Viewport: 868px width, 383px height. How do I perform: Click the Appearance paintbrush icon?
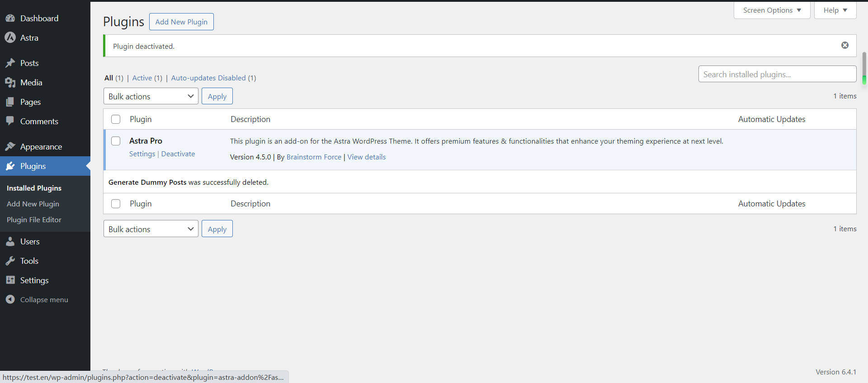[10, 147]
